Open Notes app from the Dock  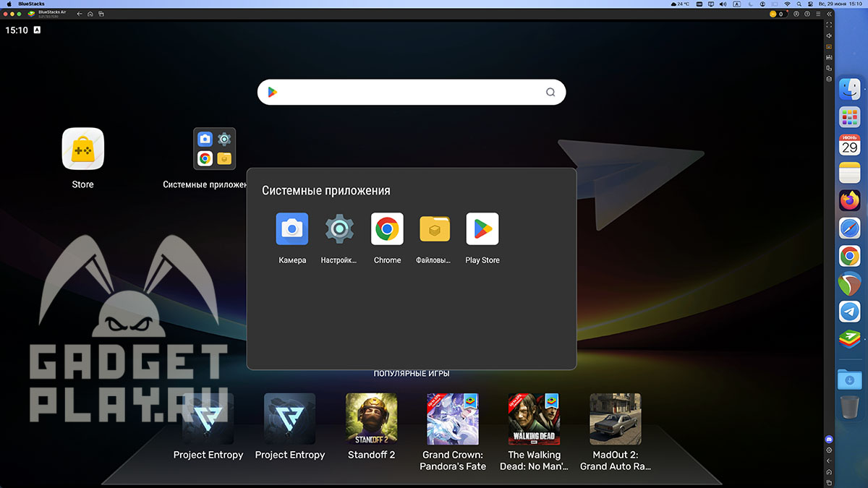click(x=849, y=173)
